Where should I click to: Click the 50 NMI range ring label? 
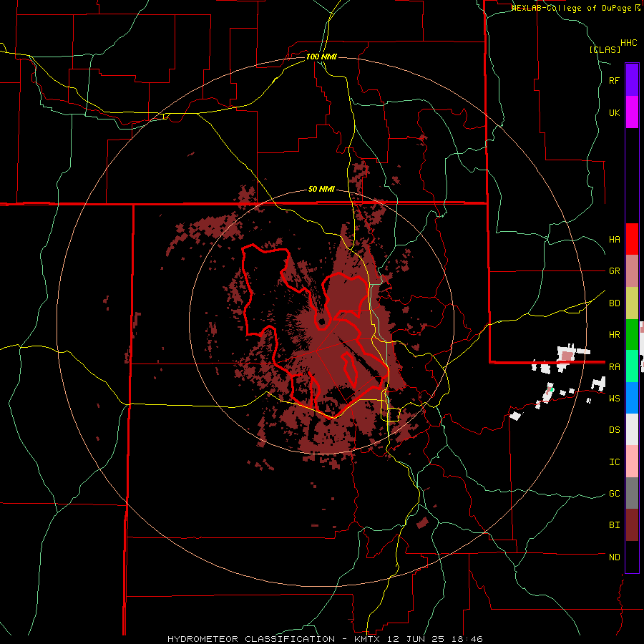(321, 190)
